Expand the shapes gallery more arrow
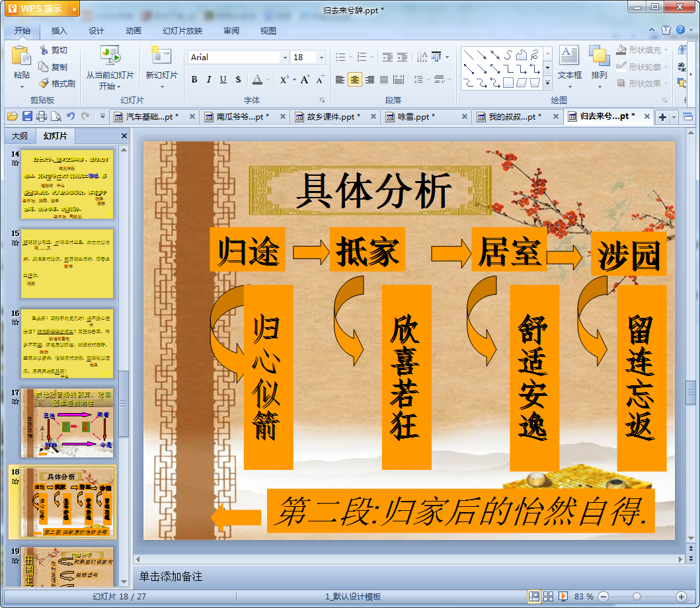The width and height of the screenshot is (700, 608). pos(548,83)
